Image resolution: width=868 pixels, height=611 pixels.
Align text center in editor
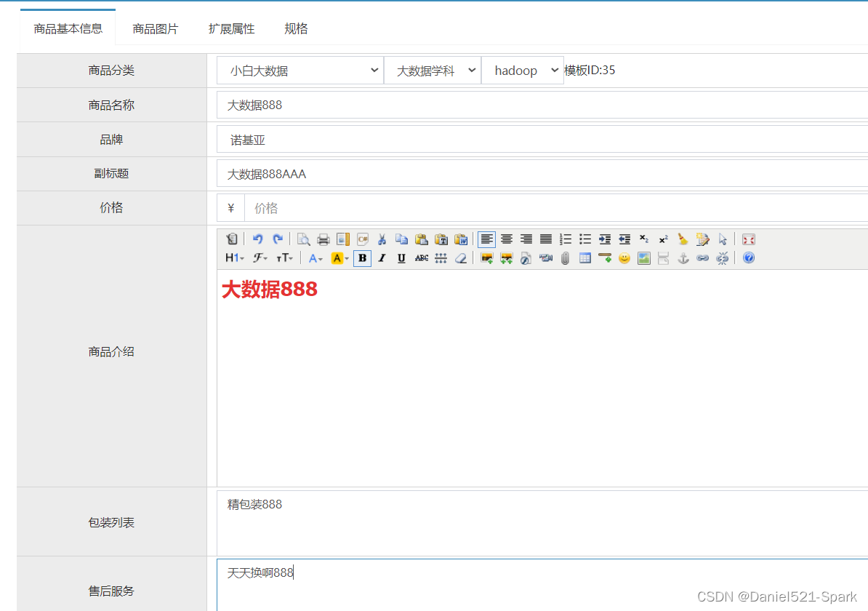click(507, 239)
